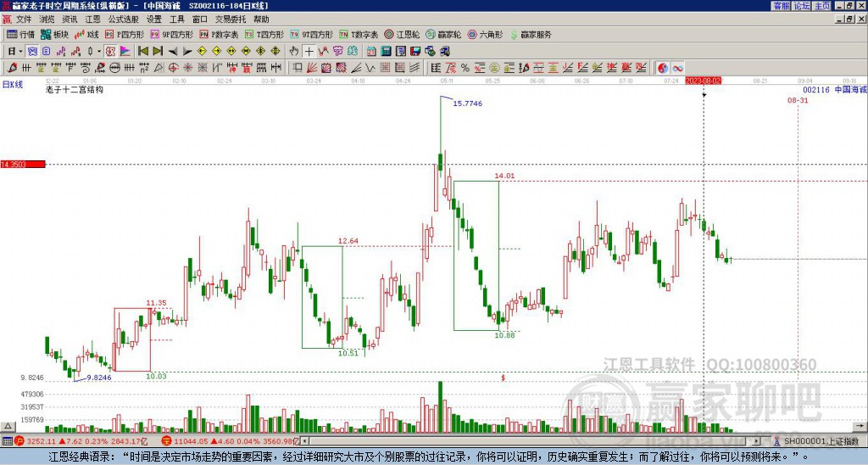Click the colorful flag icon
The width and height of the screenshot is (868, 465).
125,52
